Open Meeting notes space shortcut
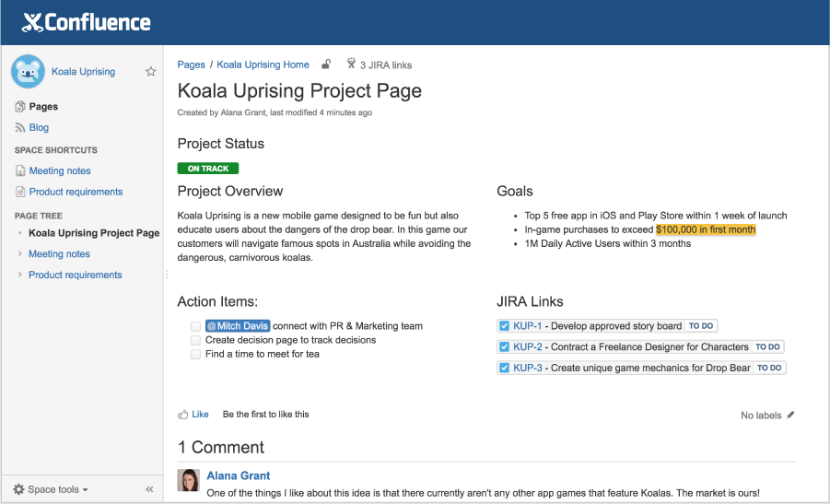 pos(60,170)
